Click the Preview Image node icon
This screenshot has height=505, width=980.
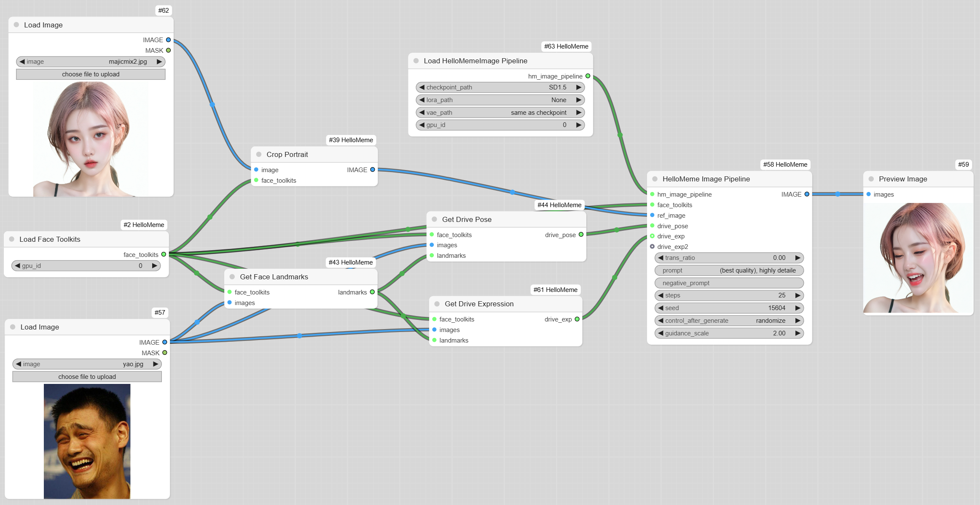[872, 178]
